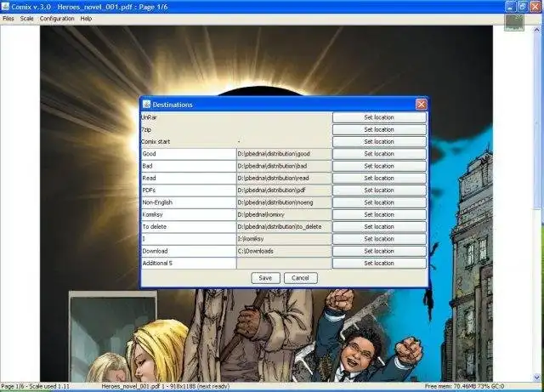The width and height of the screenshot is (544, 392).
Task: Open the Configuration menu
Action: click(x=57, y=19)
